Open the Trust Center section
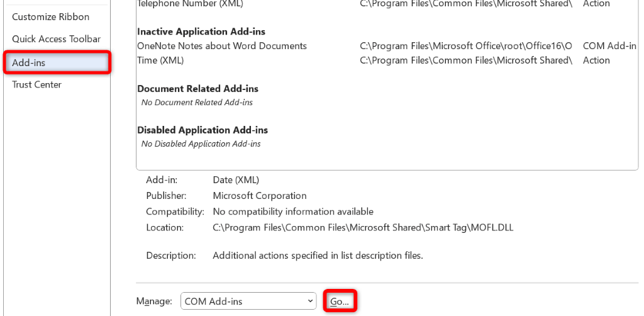This screenshot has width=644, height=316. (36, 84)
